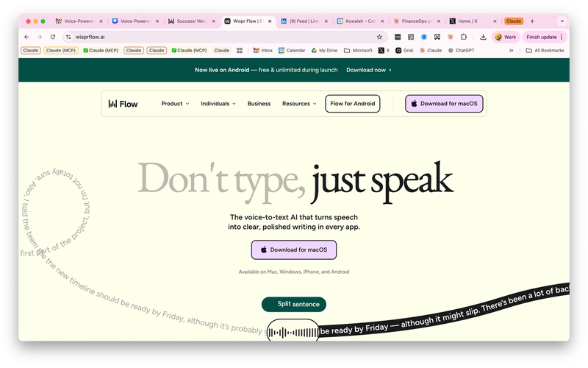The height and width of the screenshot is (368, 588).
Task: Close the Wispr Flow tab
Action: click(x=270, y=21)
